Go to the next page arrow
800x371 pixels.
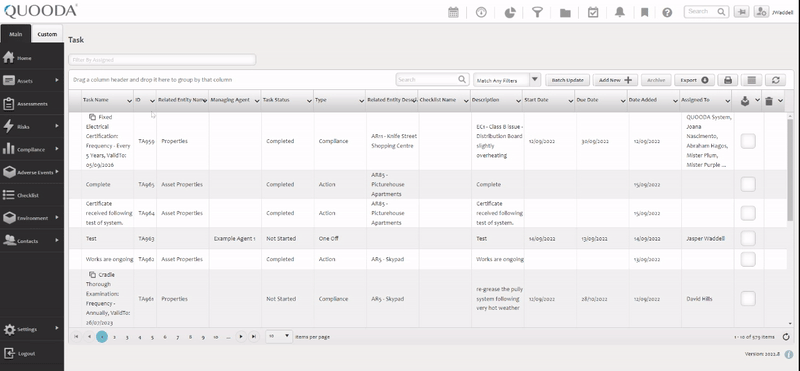click(241, 336)
